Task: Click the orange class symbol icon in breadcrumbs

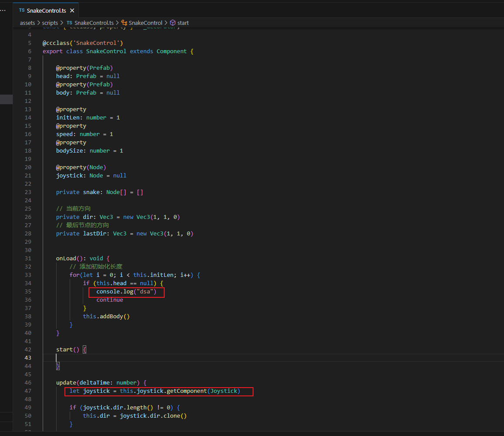Action: click(x=124, y=23)
